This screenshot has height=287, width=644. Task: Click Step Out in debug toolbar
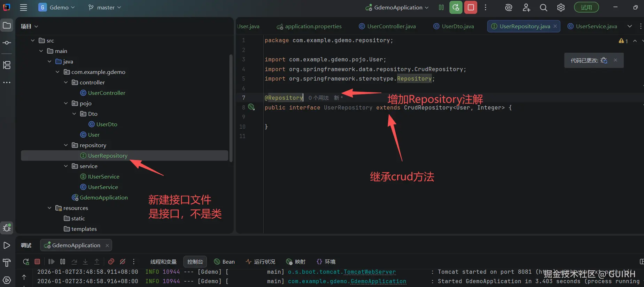pos(97,262)
